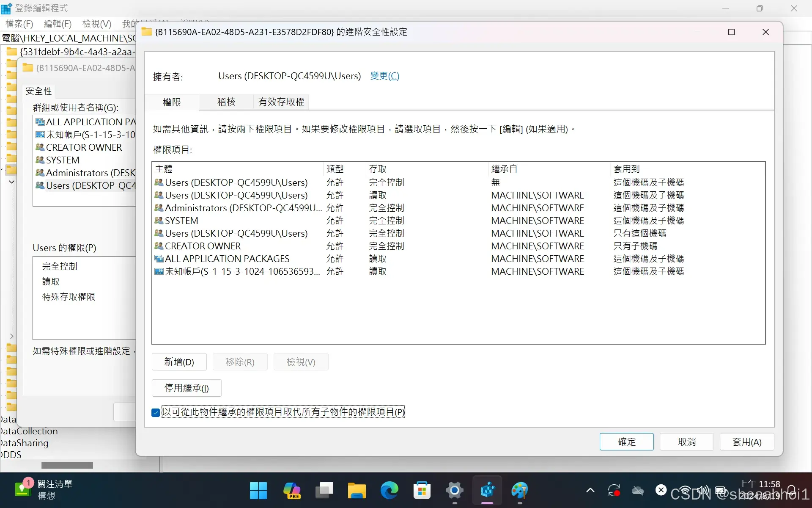Uncheck replace child object permissions checkbox
The image size is (812, 508).
point(156,412)
